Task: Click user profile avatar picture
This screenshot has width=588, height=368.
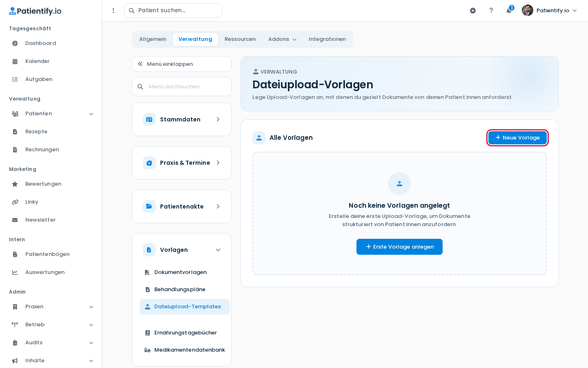Action: tap(528, 10)
